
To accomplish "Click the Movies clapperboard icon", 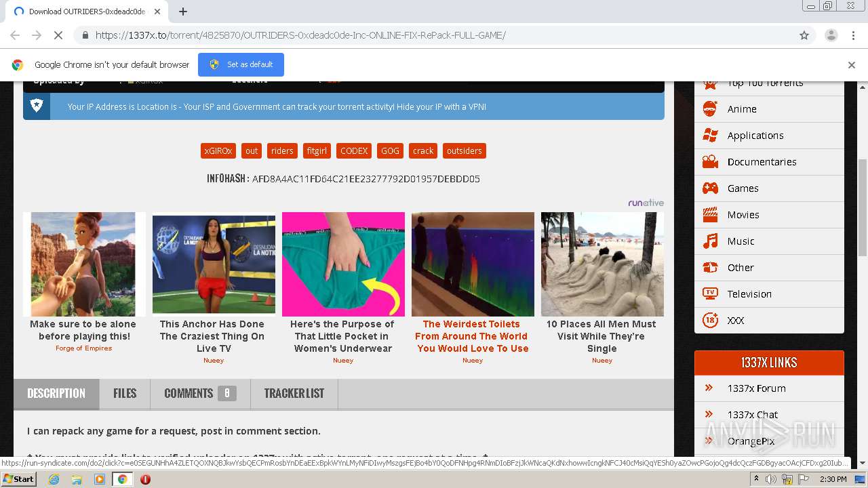I will pos(710,214).
